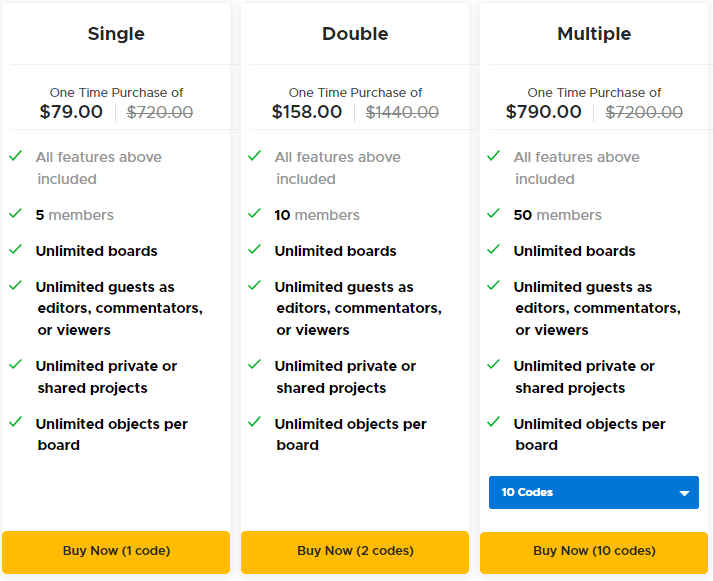Click Buy Now (1 code) button
This screenshot has width=713, height=581.
116,551
